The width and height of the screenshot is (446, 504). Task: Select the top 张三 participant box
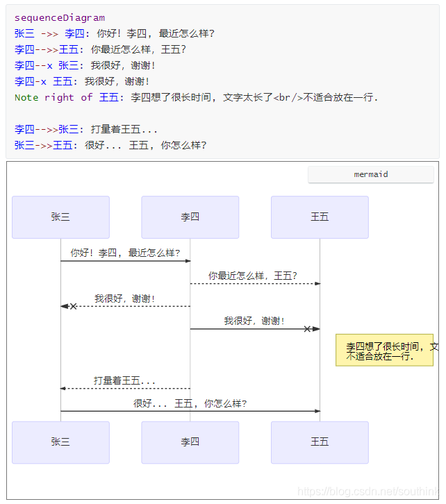[60, 217]
